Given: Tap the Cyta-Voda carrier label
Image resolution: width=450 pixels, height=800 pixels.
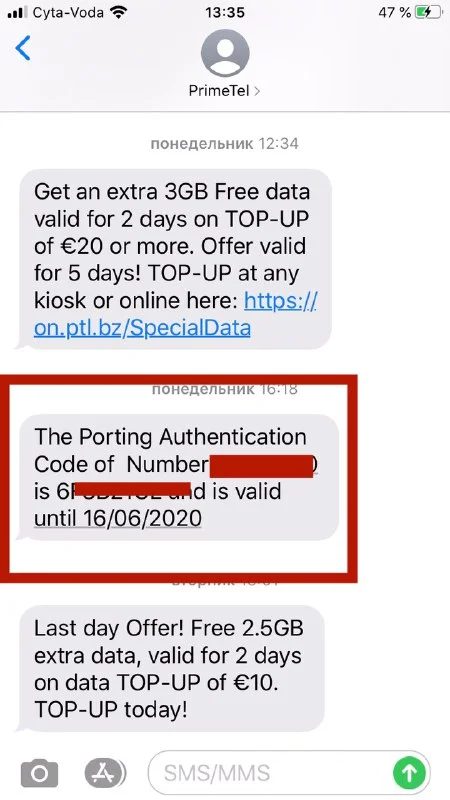Looking at the screenshot, I should pyautogui.click(x=70, y=13).
